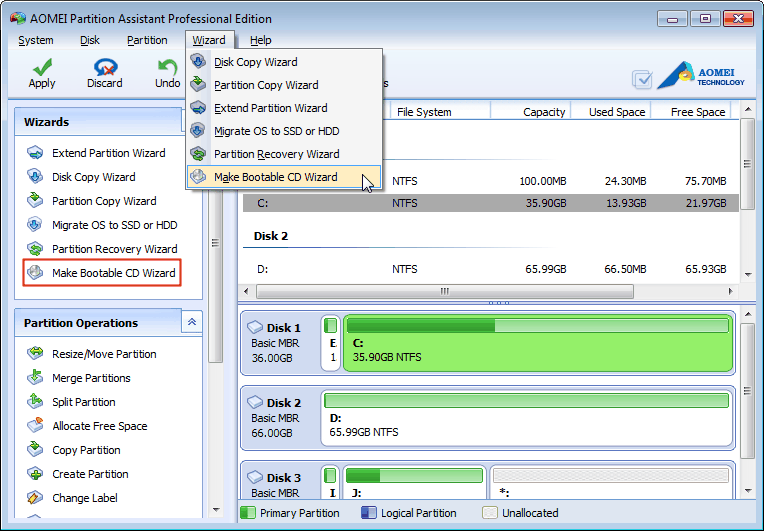Click the Disk 1 drive icon
The image size is (764, 531).
pyautogui.click(x=255, y=327)
